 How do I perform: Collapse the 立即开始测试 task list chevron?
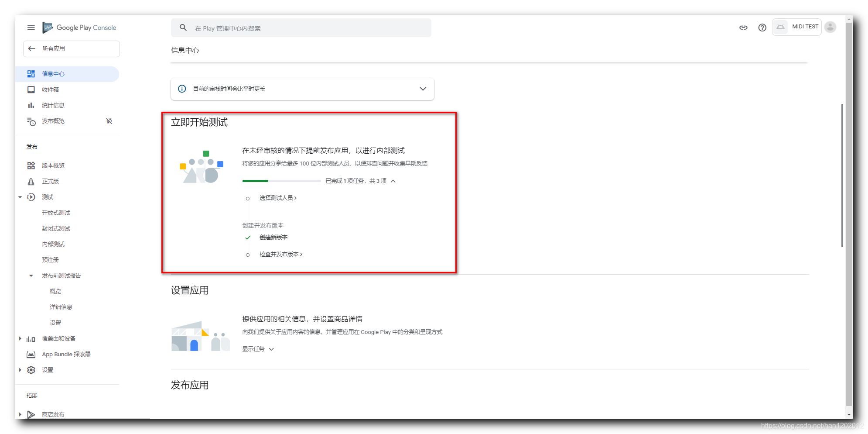[x=393, y=180]
